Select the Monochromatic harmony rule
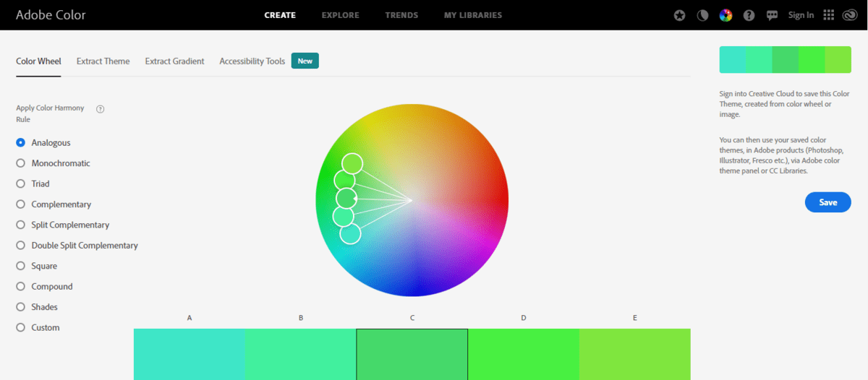The width and height of the screenshot is (868, 380). (53, 163)
